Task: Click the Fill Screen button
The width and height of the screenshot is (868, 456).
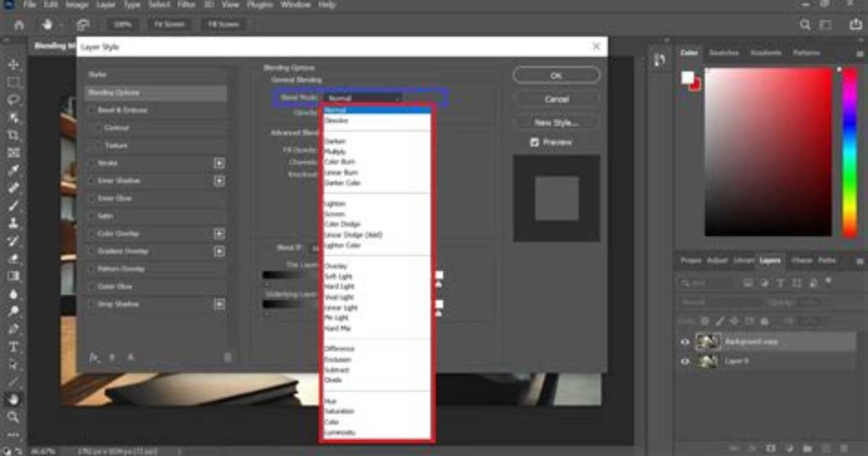Action: click(223, 25)
